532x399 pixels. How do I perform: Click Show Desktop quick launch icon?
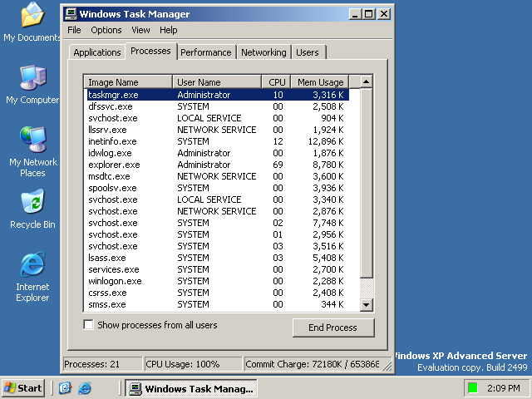[65, 388]
